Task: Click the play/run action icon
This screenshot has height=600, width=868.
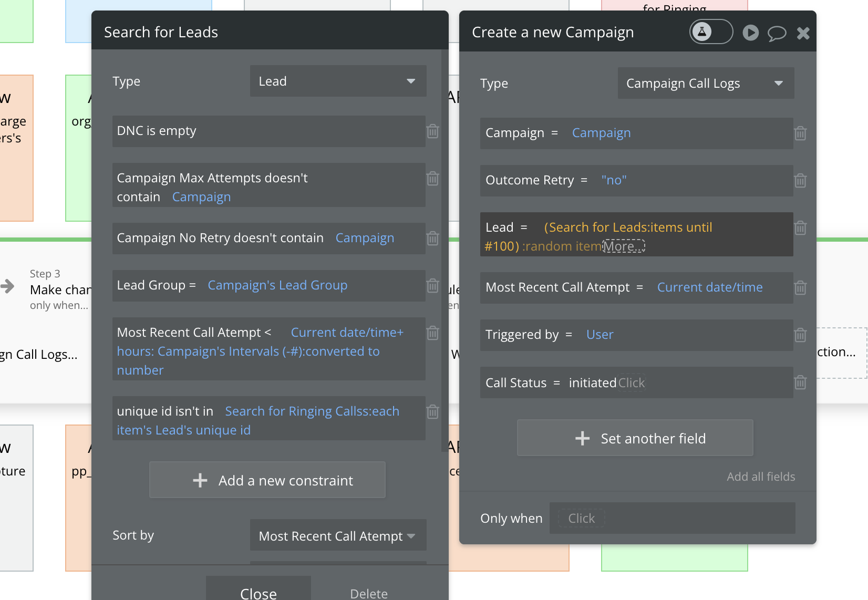Action: click(750, 33)
